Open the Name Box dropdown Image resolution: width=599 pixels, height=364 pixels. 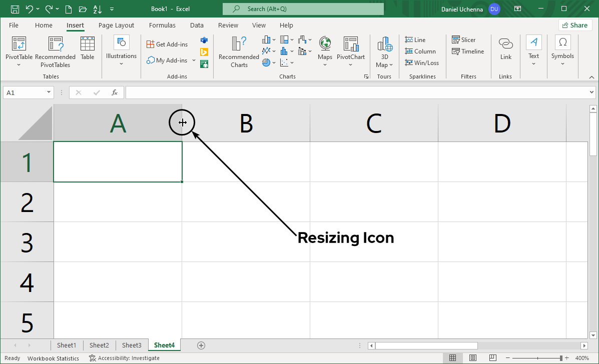coord(48,92)
